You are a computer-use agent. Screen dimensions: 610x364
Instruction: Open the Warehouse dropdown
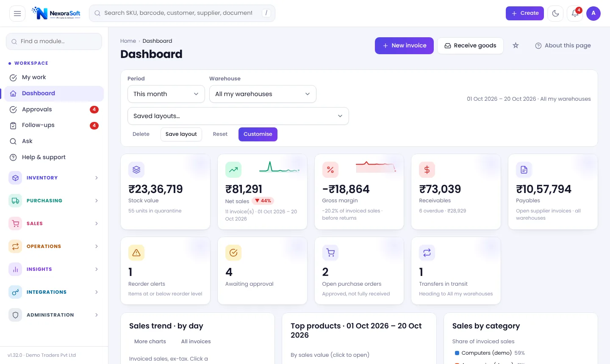point(263,94)
